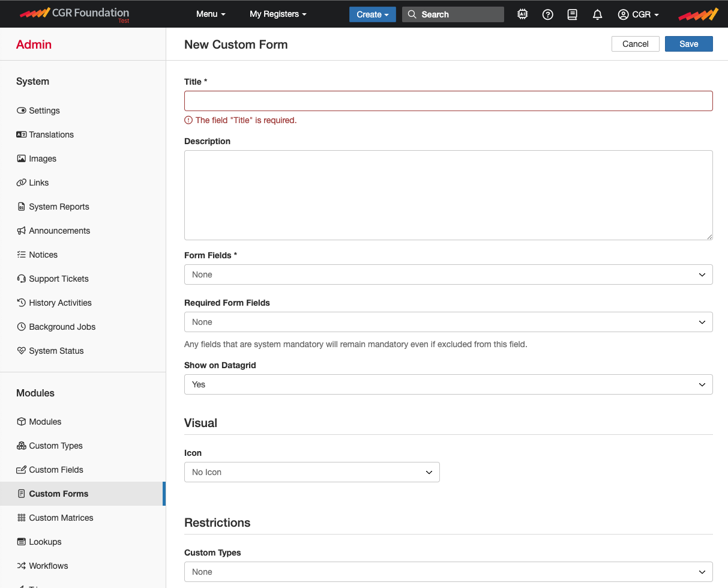Click the Translations icon in sidebar
This screenshot has width=728, height=588.
tap(22, 135)
